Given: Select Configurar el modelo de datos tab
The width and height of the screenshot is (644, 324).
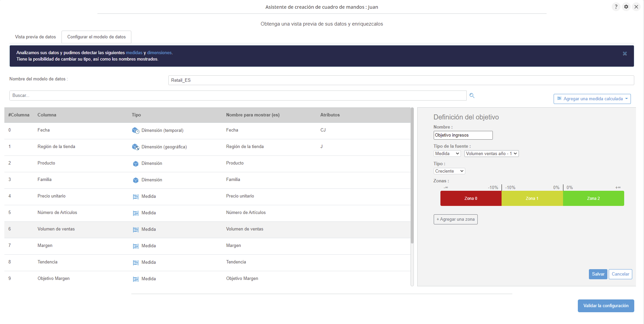Looking at the screenshot, I should [x=96, y=37].
